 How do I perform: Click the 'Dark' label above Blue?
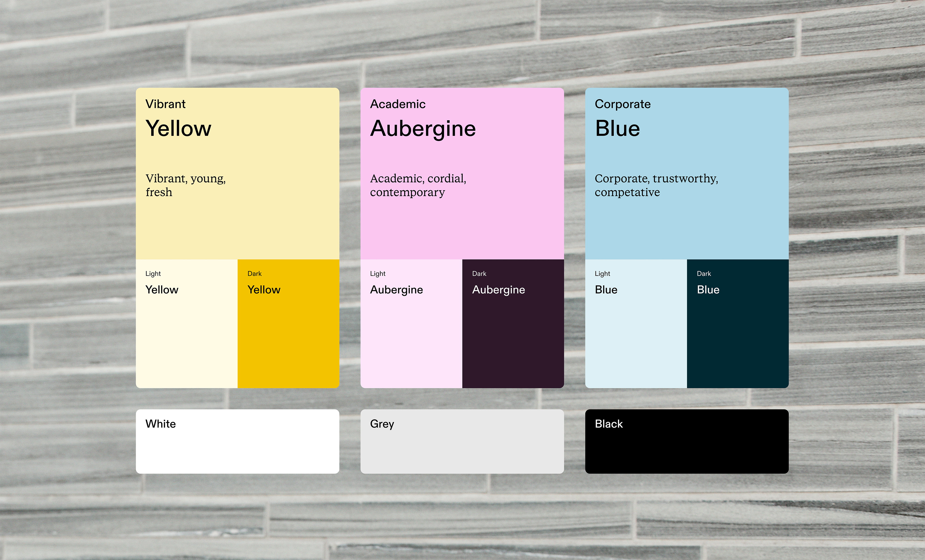click(x=704, y=274)
